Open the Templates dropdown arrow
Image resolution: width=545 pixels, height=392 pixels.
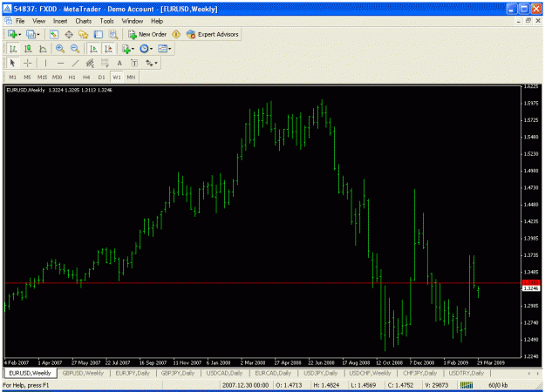click(170, 50)
